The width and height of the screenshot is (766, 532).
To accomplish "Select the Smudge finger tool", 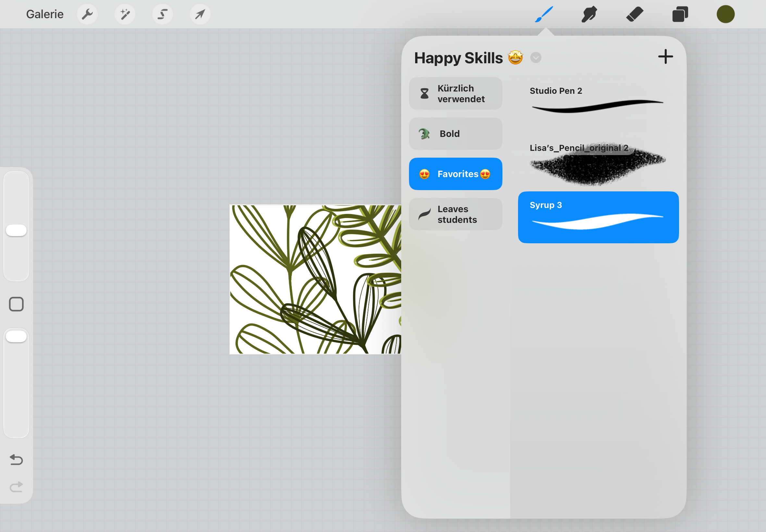I will tap(589, 14).
